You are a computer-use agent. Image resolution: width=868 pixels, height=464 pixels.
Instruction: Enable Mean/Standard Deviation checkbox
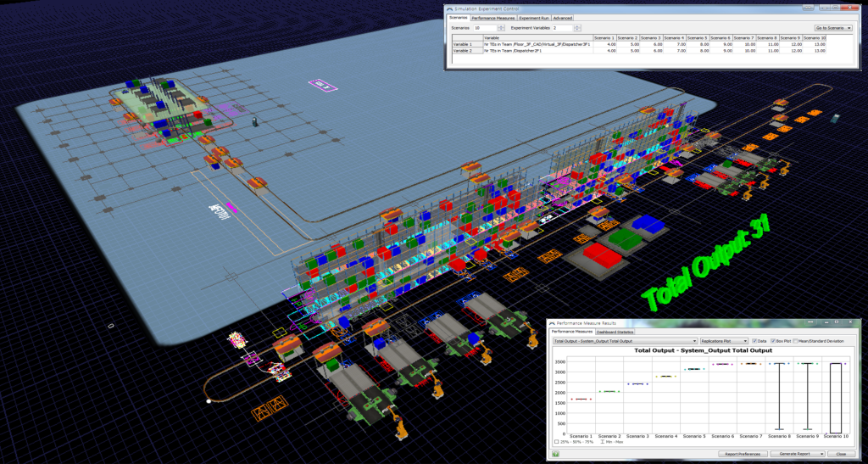795,341
